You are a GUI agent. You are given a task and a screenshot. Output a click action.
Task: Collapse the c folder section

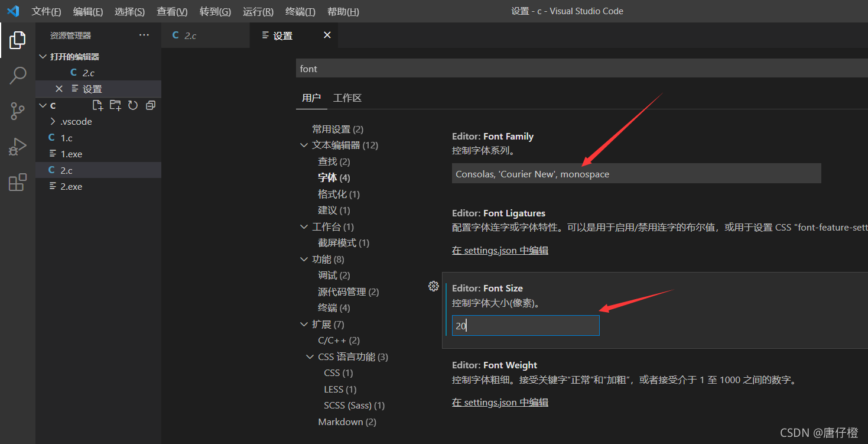[42, 105]
